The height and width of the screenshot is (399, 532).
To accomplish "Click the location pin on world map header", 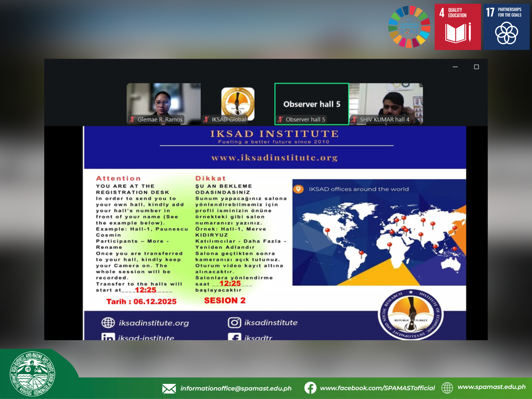I will (x=298, y=189).
